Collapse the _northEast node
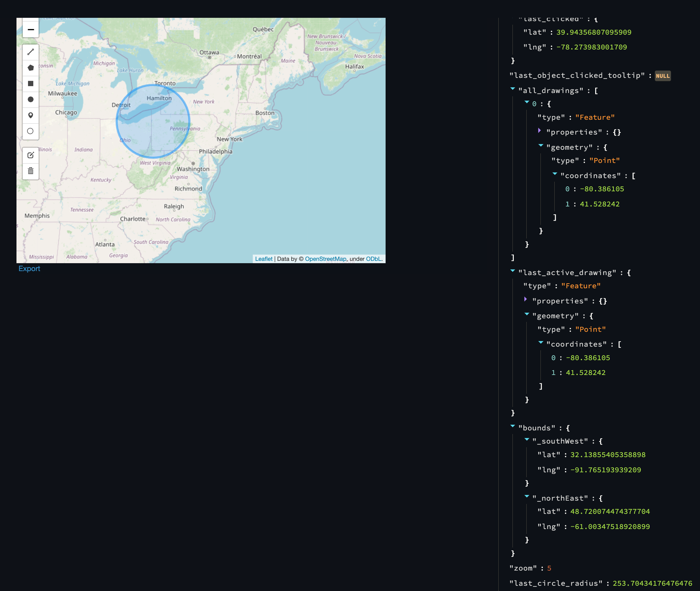 [x=527, y=497]
